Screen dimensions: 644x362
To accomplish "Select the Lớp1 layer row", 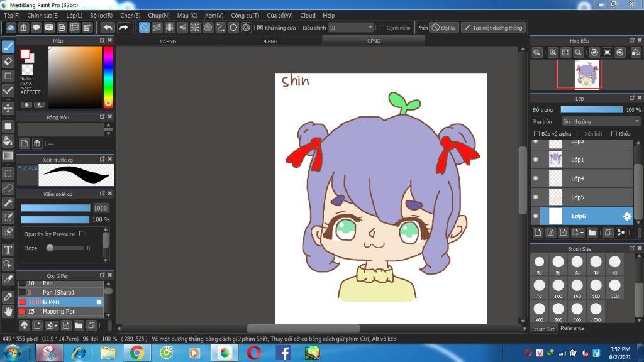I will click(582, 159).
